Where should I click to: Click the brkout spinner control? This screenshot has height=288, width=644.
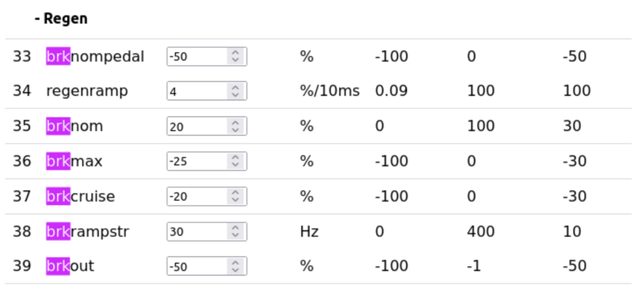click(x=235, y=267)
